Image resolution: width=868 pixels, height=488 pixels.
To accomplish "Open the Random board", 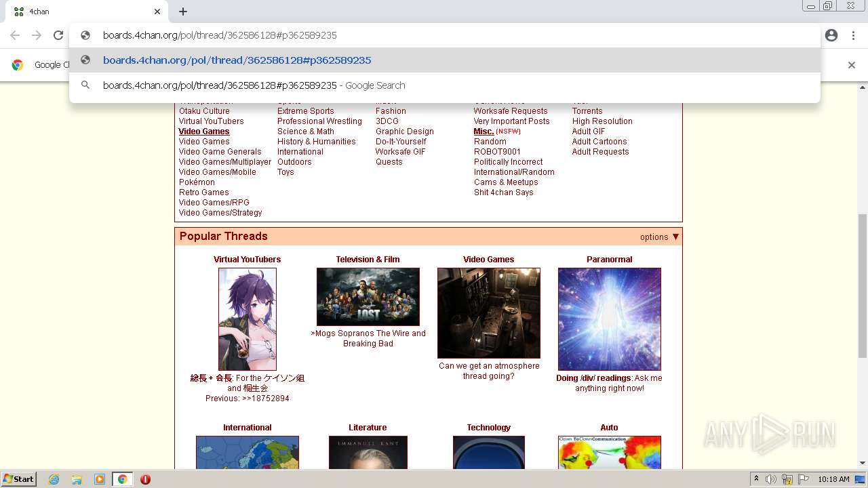I will [490, 142].
